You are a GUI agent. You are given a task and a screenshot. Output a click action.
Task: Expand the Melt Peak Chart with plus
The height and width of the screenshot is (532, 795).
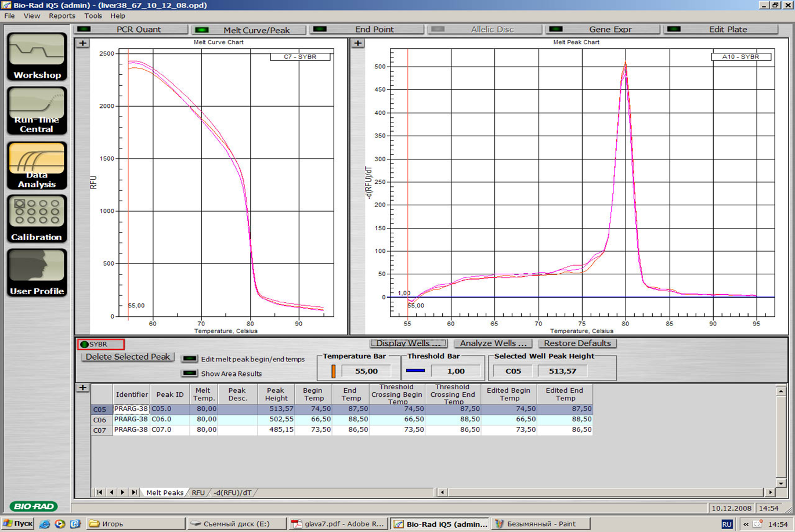coord(357,43)
